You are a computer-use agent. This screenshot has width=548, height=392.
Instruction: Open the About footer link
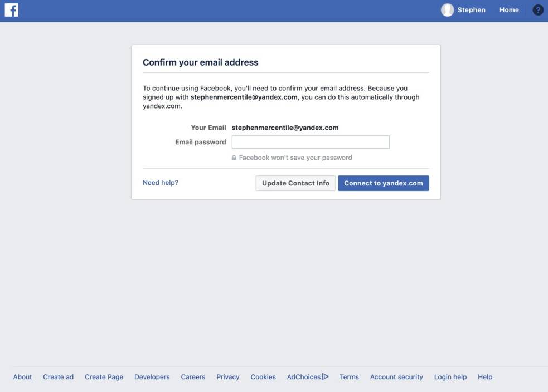coord(22,377)
